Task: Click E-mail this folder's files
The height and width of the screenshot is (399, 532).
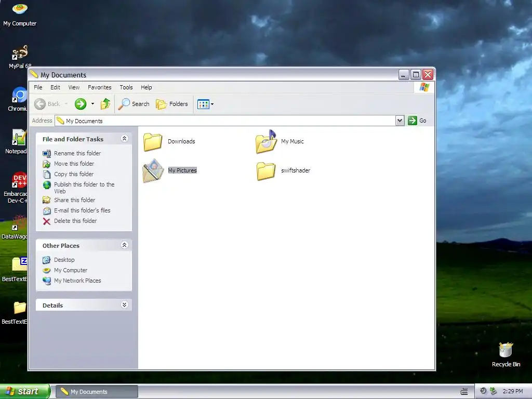Action: pos(82,210)
